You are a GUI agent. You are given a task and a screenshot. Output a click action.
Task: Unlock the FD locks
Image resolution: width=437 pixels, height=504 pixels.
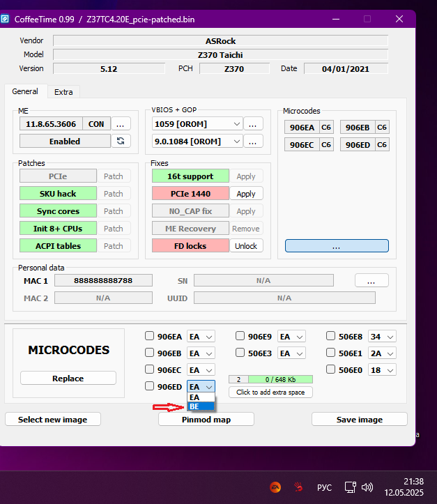(246, 246)
